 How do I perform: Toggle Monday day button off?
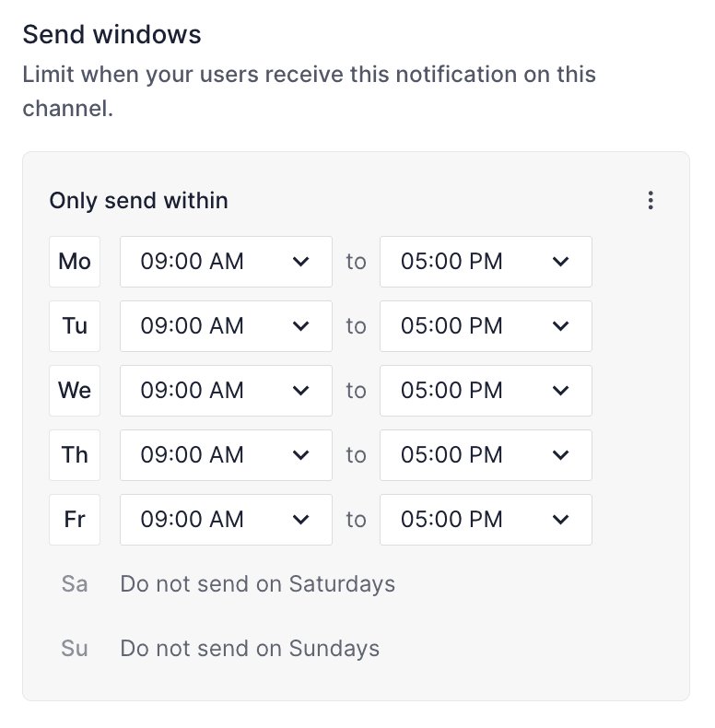[75, 262]
